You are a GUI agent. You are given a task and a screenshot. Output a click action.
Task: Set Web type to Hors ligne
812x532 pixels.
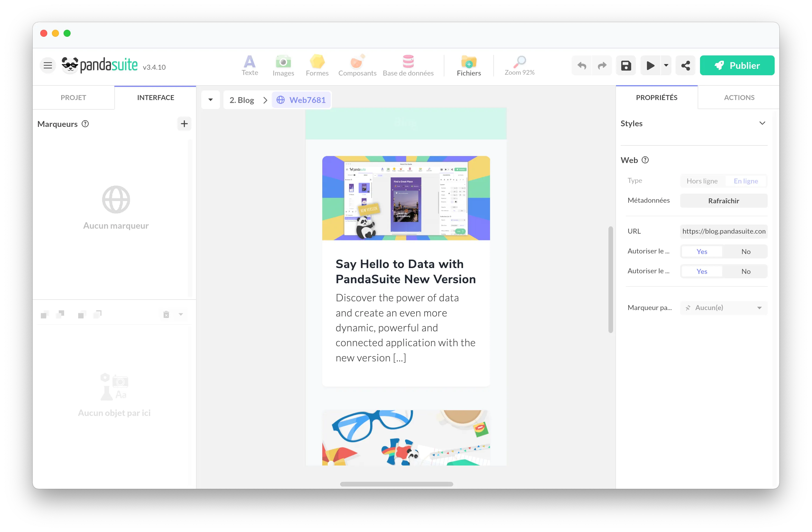702,181
